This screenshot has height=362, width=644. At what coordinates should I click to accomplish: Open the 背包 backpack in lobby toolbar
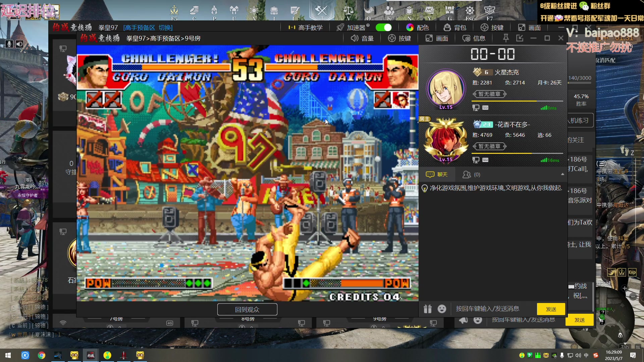pyautogui.click(x=455, y=27)
